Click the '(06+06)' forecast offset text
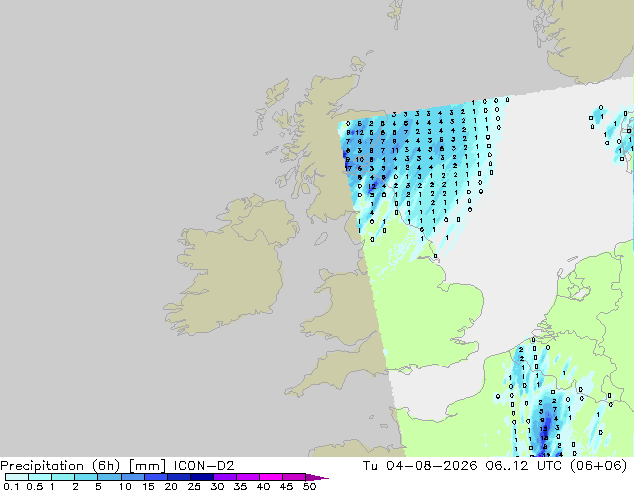The width and height of the screenshot is (634, 490). tap(598, 466)
